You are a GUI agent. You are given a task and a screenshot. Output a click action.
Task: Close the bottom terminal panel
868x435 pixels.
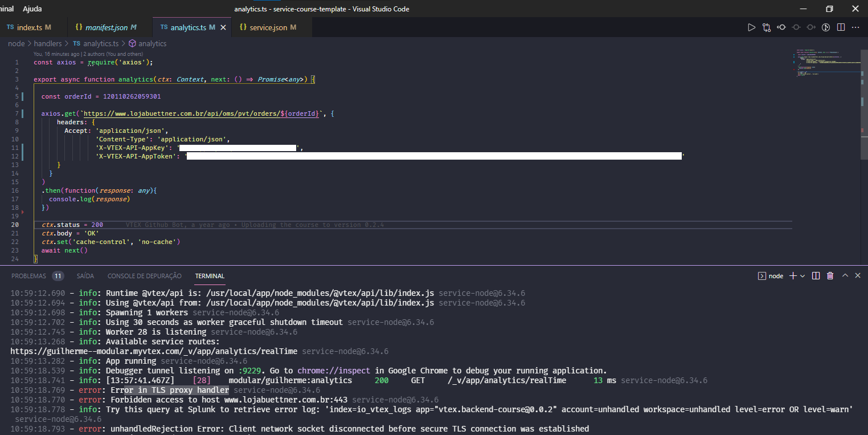point(857,276)
